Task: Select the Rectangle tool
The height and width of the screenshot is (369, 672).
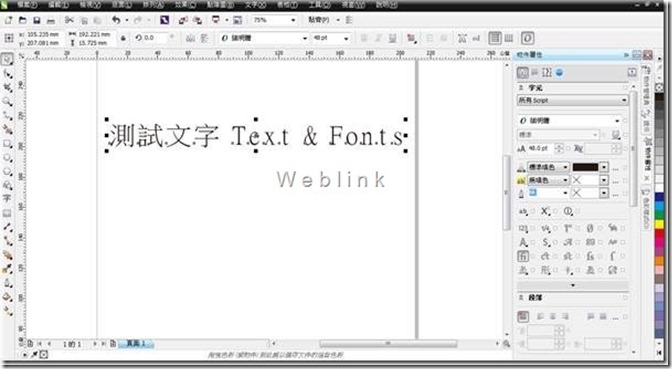Action: pyautogui.click(x=7, y=144)
